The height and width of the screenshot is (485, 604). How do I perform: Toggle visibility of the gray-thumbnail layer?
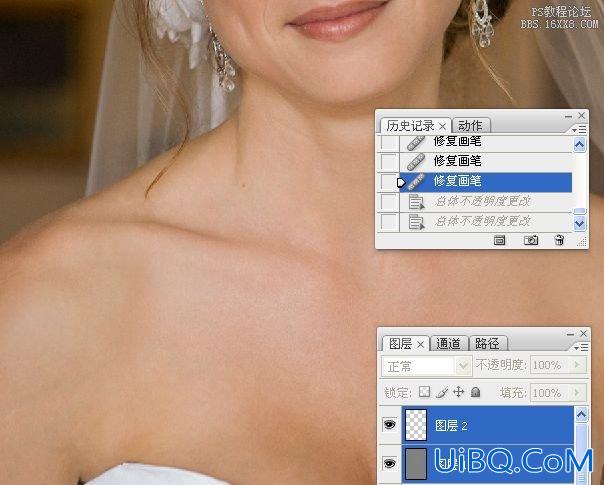point(390,463)
